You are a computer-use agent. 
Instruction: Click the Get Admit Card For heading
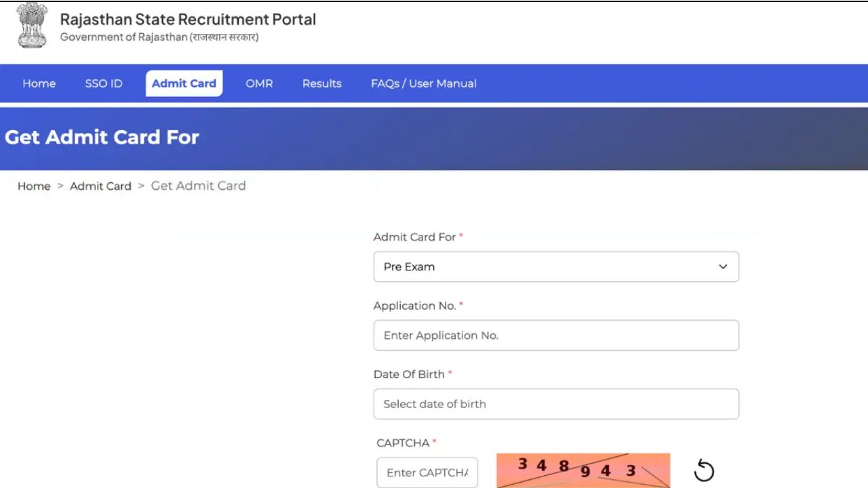[x=102, y=137]
